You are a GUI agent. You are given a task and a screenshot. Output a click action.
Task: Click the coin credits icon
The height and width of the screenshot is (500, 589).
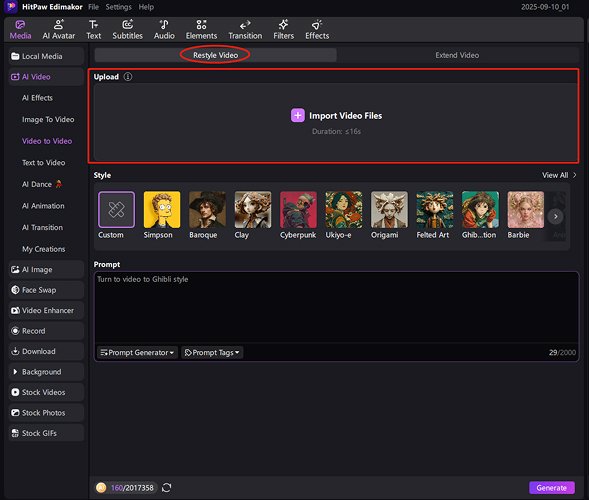coord(101,488)
